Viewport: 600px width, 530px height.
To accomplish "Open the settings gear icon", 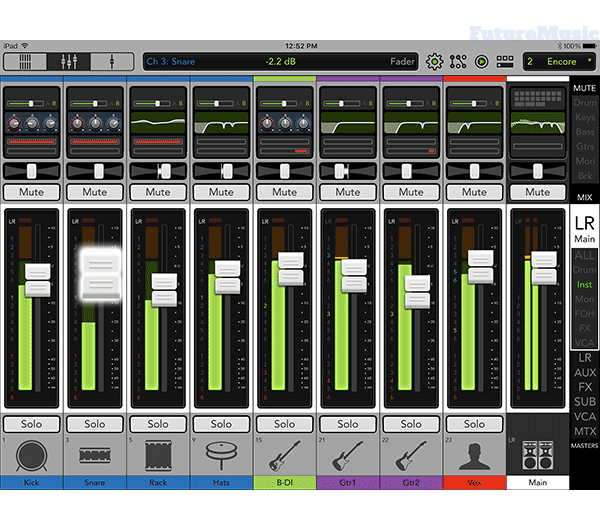I will tap(434, 62).
